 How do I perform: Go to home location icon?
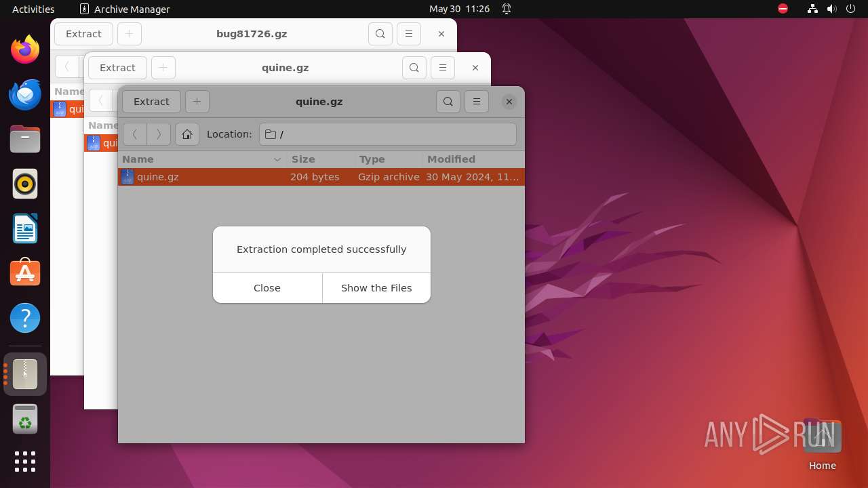coord(187,134)
